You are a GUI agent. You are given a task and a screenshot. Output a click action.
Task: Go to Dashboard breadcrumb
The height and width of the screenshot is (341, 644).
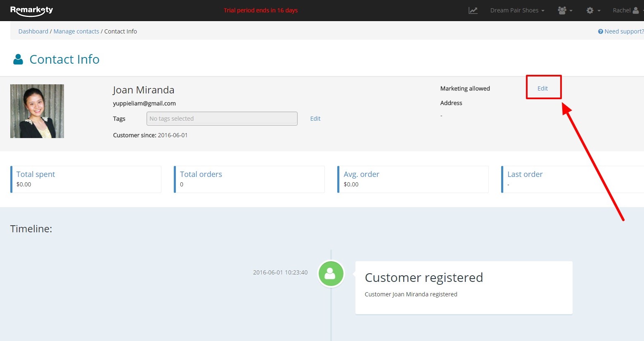(x=33, y=31)
